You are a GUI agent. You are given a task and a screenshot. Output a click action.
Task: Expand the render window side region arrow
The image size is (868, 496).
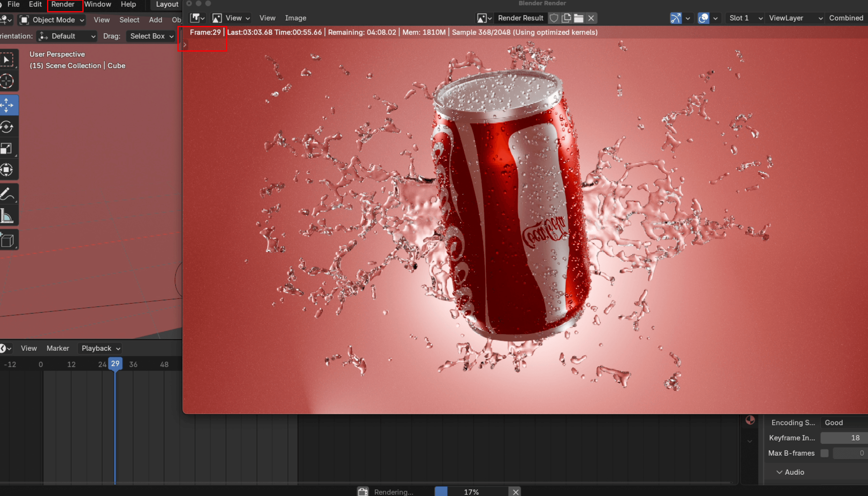[x=185, y=45]
